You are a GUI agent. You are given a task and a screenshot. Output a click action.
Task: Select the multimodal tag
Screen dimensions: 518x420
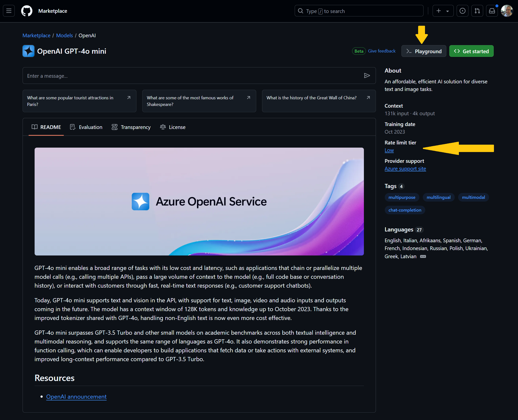pos(473,197)
